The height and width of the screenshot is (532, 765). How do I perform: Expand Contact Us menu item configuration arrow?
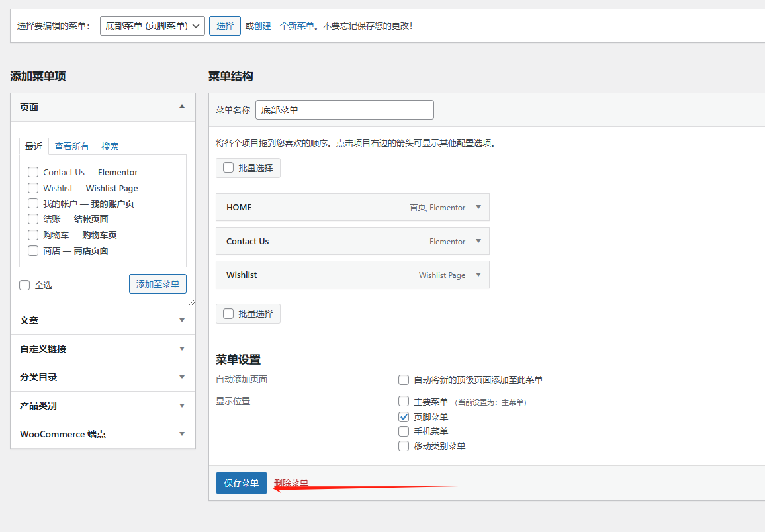tap(478, 241)
